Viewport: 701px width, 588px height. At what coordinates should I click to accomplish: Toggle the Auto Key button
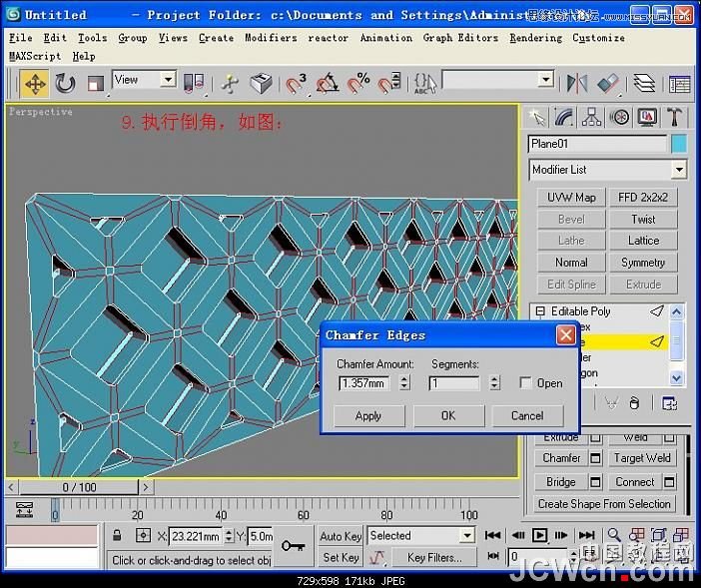(x=341, y=536)
